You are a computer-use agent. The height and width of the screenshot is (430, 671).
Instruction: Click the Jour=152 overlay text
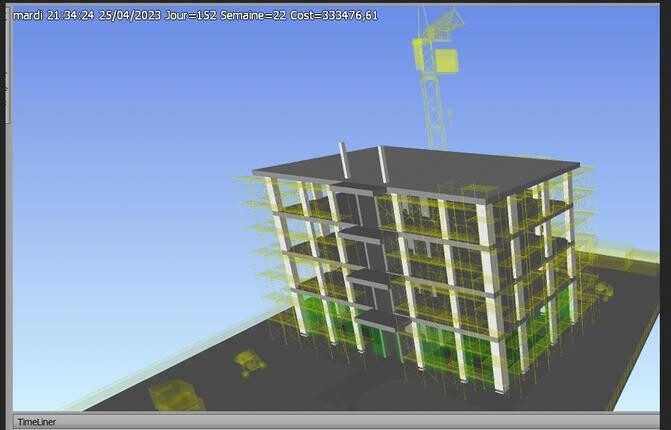click(x=190, y=15)
